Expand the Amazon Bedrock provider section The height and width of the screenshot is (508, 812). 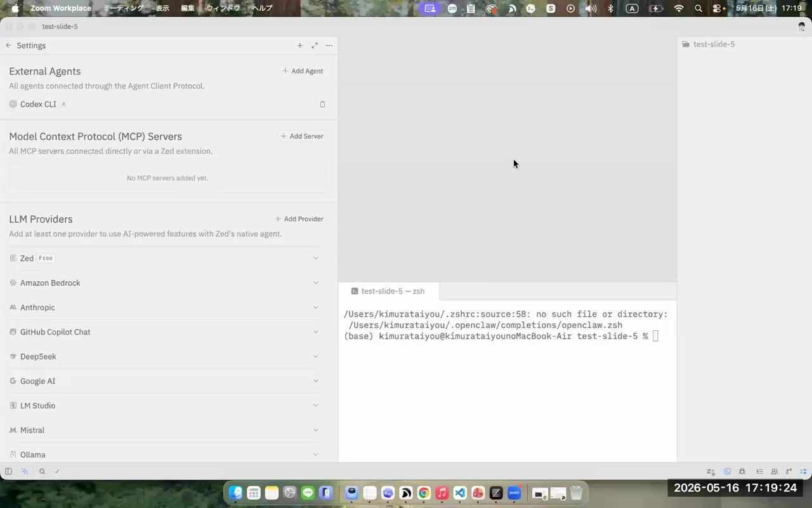[x=167, y=283]
